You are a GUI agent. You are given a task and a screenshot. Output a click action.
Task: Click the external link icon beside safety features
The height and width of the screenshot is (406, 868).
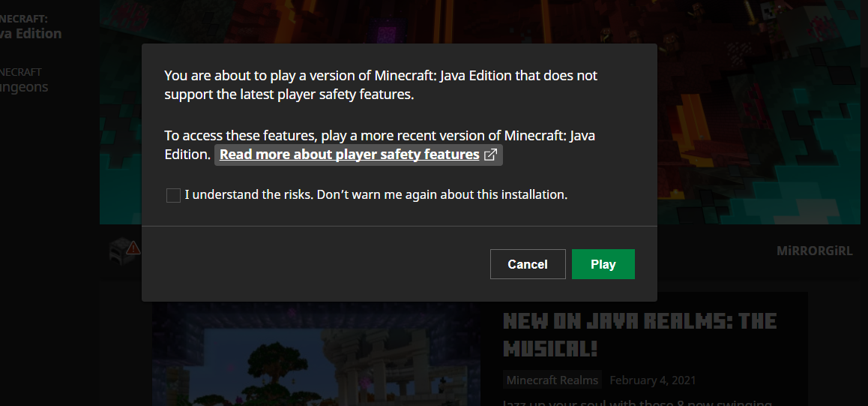coord(490,155)
